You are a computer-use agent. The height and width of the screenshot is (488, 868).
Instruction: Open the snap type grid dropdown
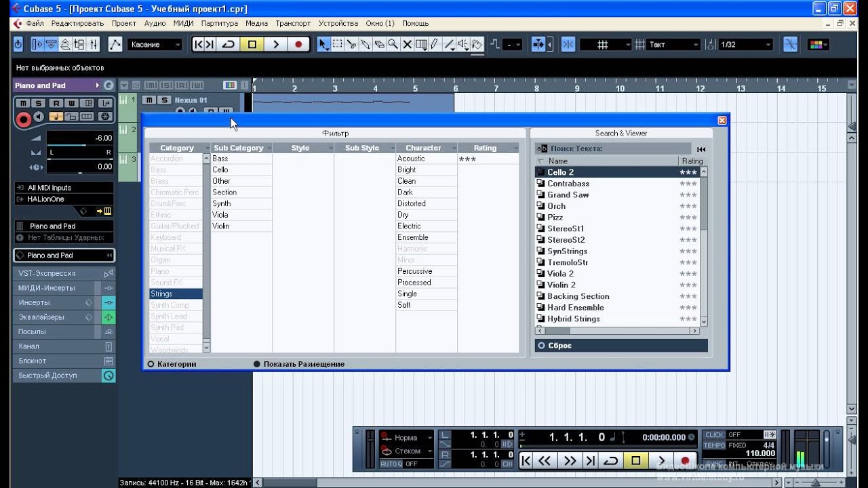coord(605,45)
